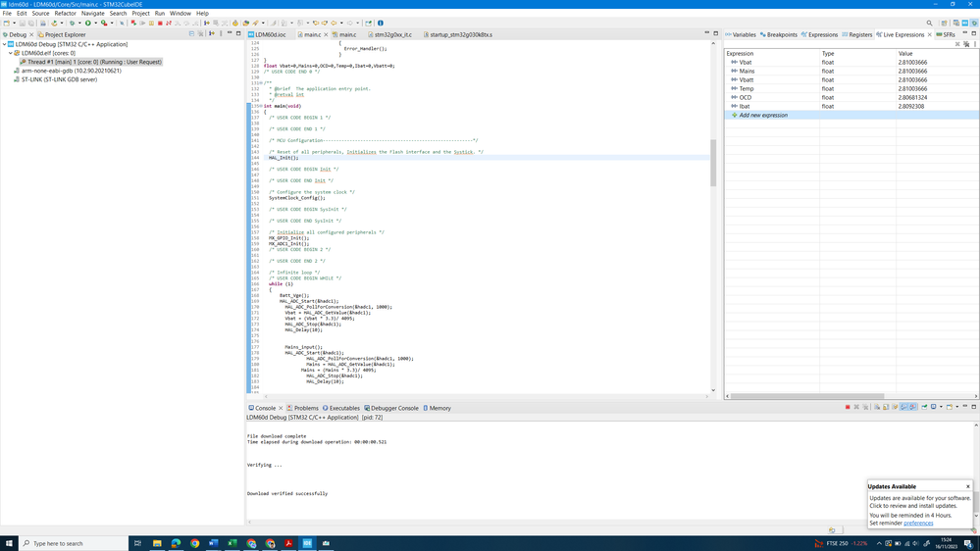
Task: Open Excel from the Windows taskbar
Action: tap(232, 542)
